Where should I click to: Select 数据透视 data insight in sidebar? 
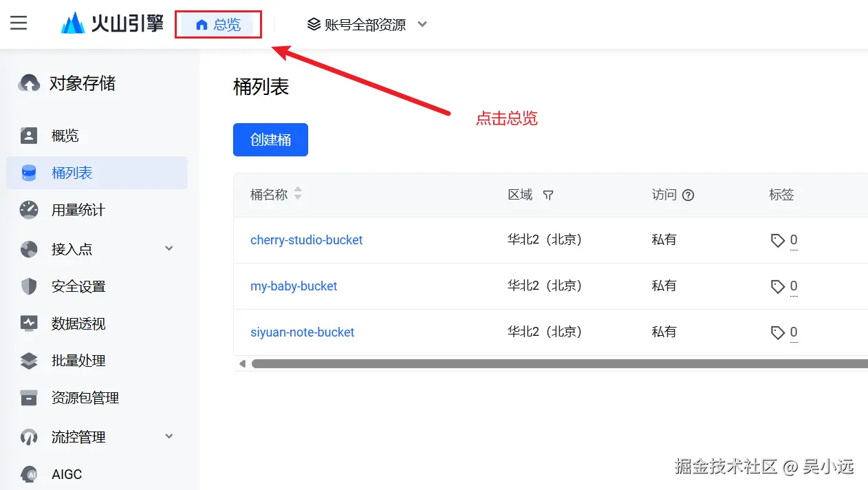coord(28,323)
